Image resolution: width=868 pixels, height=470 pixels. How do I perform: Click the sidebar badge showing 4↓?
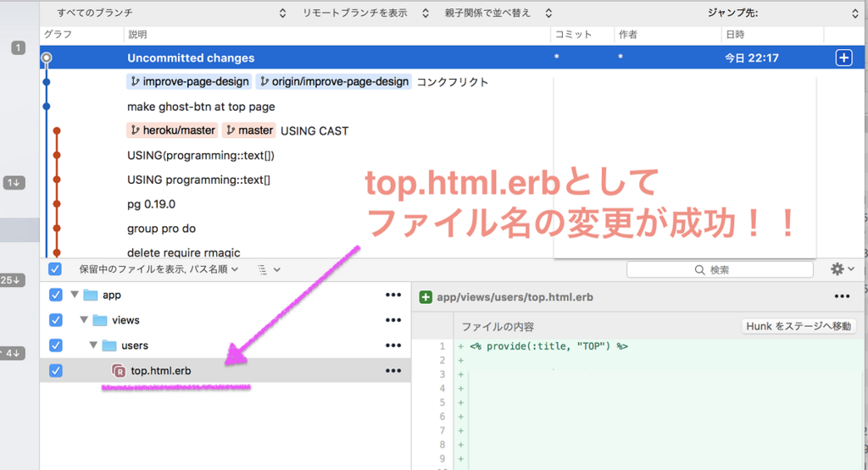(x=12, y=353)
